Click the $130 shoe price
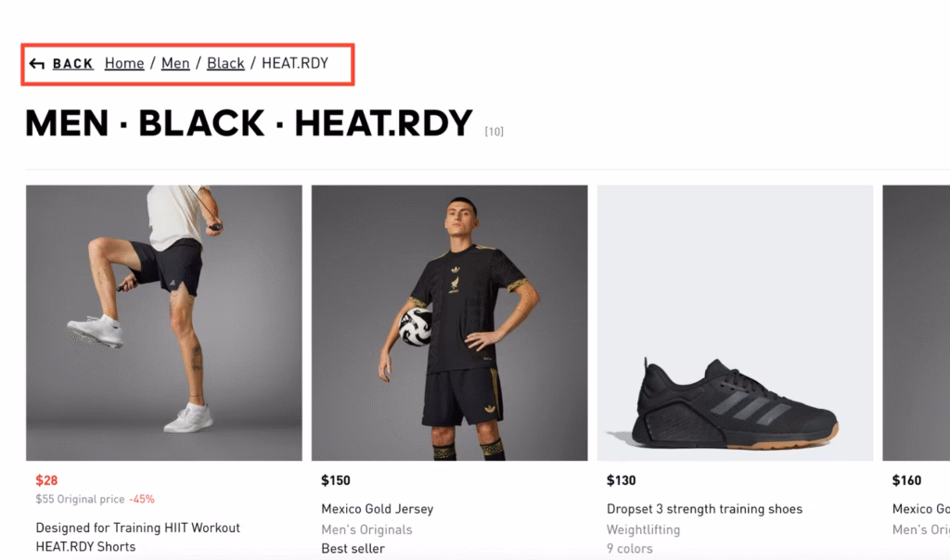This screenshot has height=560, width=950. click(622, 480)
